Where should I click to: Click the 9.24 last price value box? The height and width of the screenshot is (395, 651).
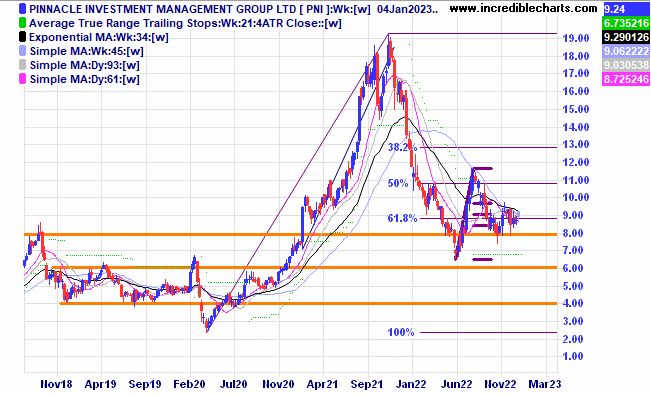tap(626, 9)
